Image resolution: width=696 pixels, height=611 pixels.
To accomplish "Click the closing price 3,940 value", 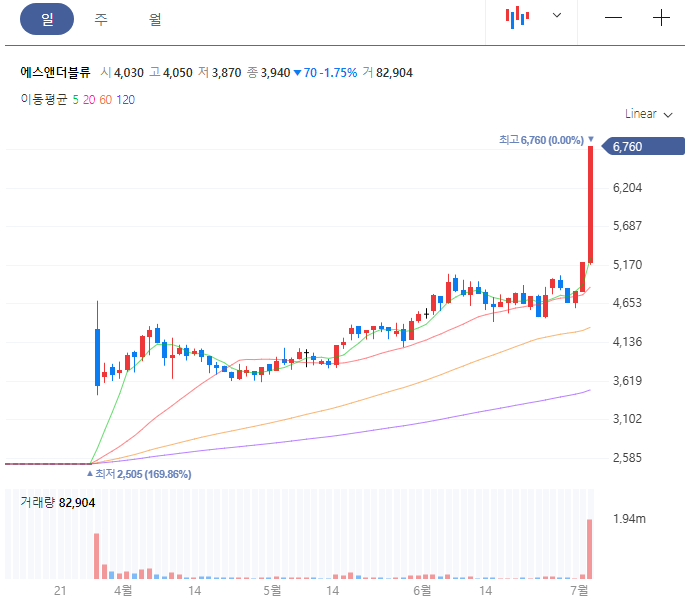I will pyautogui.click(x=275, y=73).
